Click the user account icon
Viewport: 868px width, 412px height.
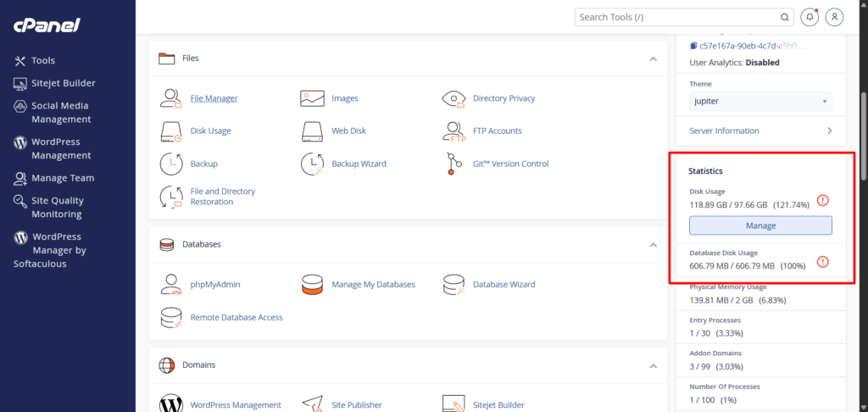[835, 17]
